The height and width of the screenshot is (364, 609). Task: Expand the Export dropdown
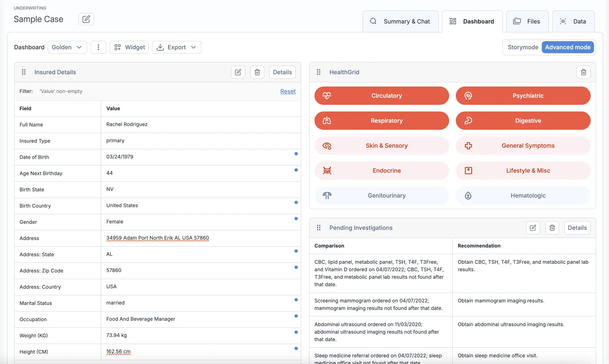[x=177, y=47]
